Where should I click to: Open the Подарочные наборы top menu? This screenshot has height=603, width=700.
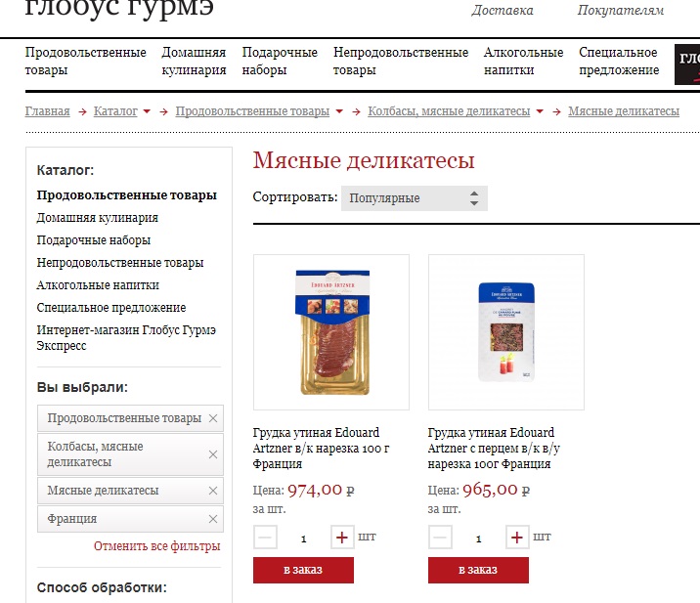pos(280,62)
